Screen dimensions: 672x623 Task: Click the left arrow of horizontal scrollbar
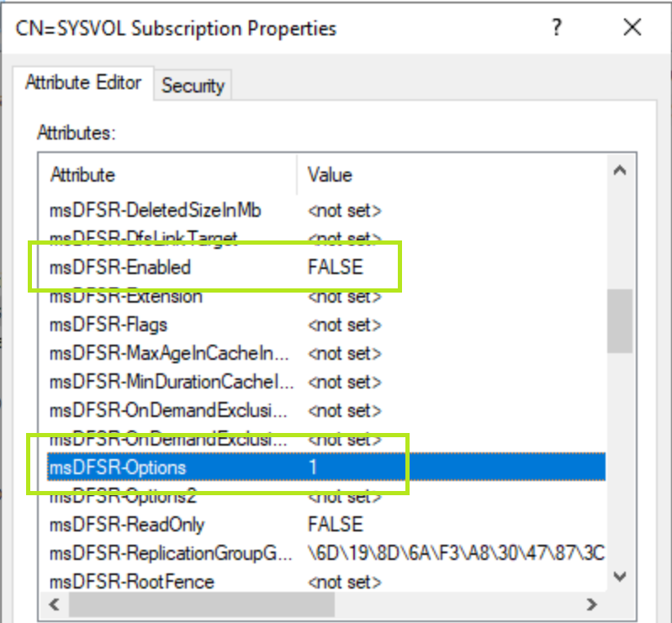click(51, 605)
